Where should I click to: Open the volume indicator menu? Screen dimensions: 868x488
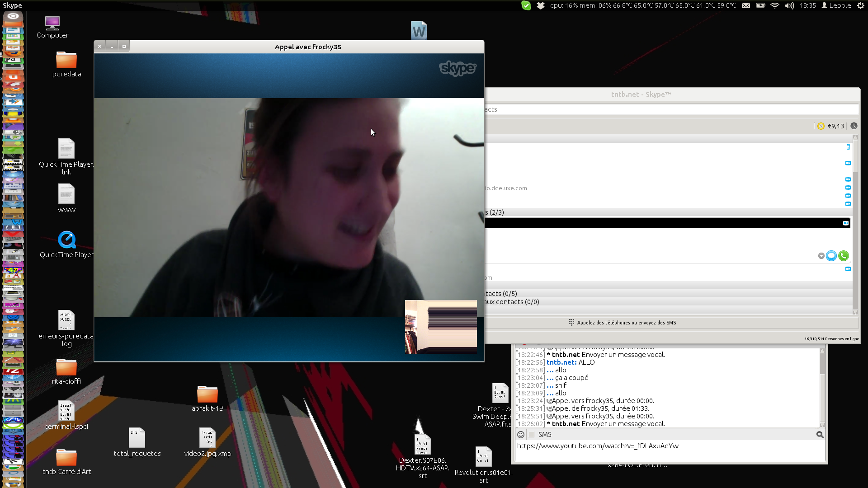(x=789, y=5)
